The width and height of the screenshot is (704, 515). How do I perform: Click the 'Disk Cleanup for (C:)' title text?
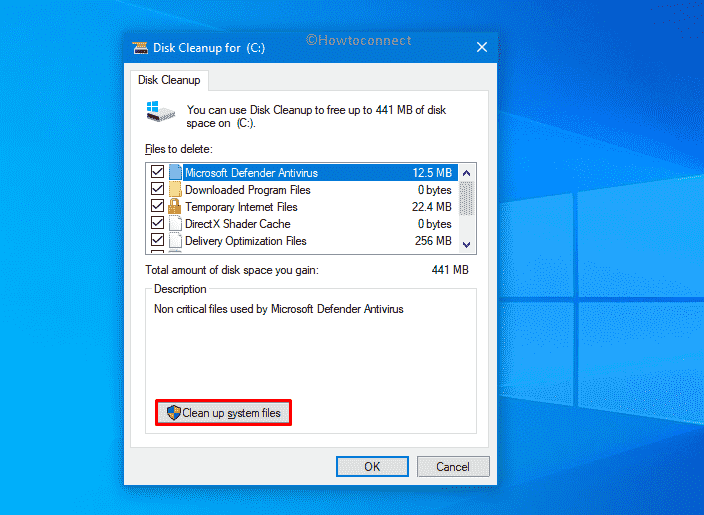[209, 48]
